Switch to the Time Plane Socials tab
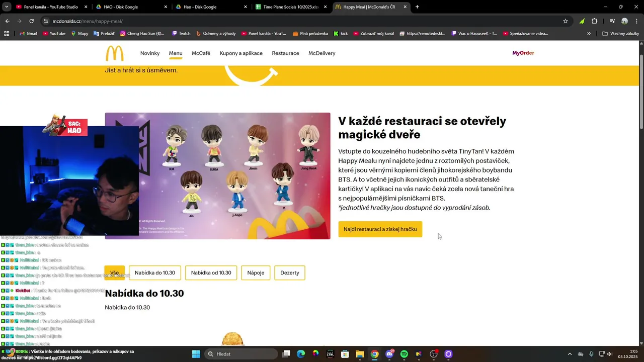The height and width of the screenshot is (362, 644). [x=291, y=7]
